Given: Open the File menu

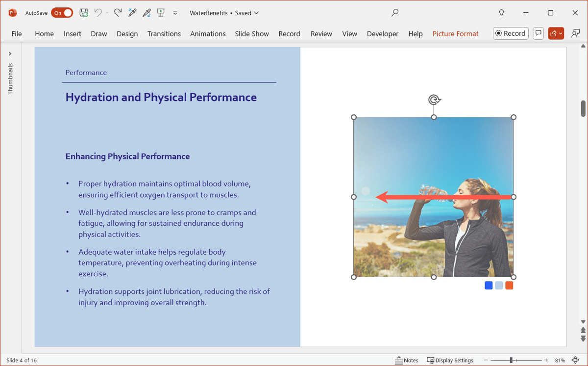Looking at the screenshot, I should 17,34.
